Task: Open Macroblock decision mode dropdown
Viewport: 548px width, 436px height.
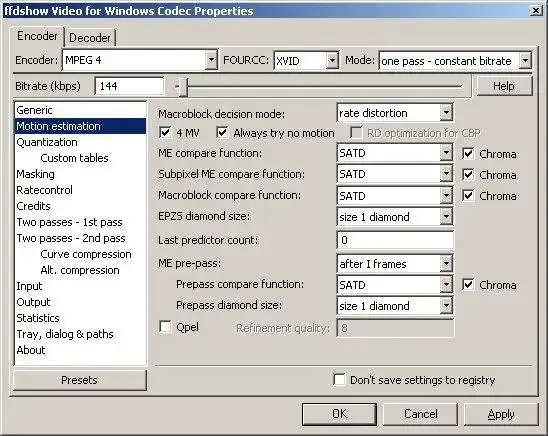Action: [x=395, y=113]
